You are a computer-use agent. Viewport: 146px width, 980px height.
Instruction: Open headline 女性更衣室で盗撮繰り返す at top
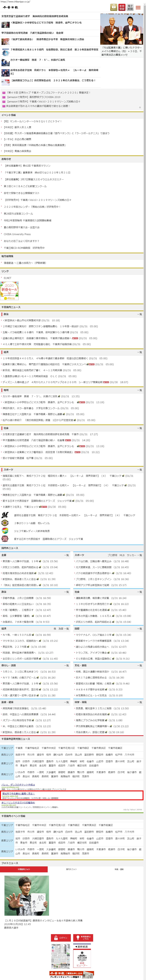[35, 16]
